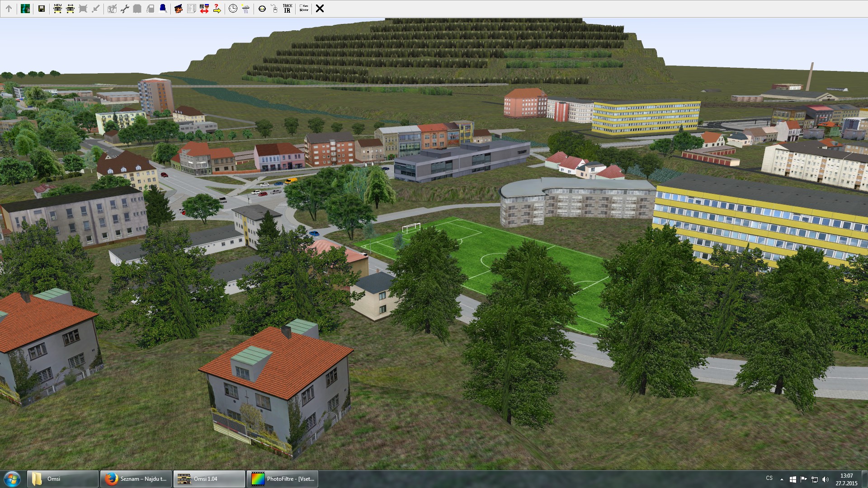
Task: Place a NEW bus
Action: click(x=57, y=9)
